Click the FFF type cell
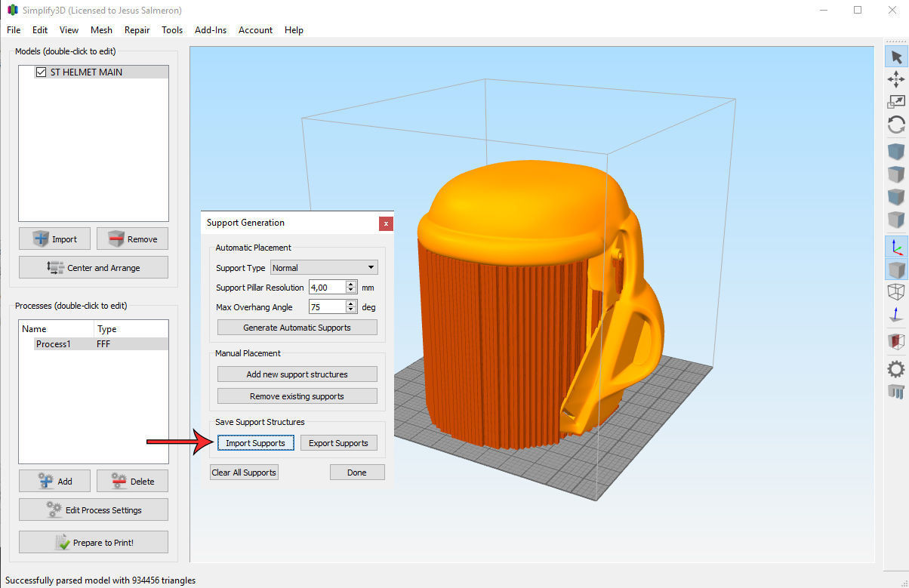Screen dimensions: 909x588 [104, 344]
